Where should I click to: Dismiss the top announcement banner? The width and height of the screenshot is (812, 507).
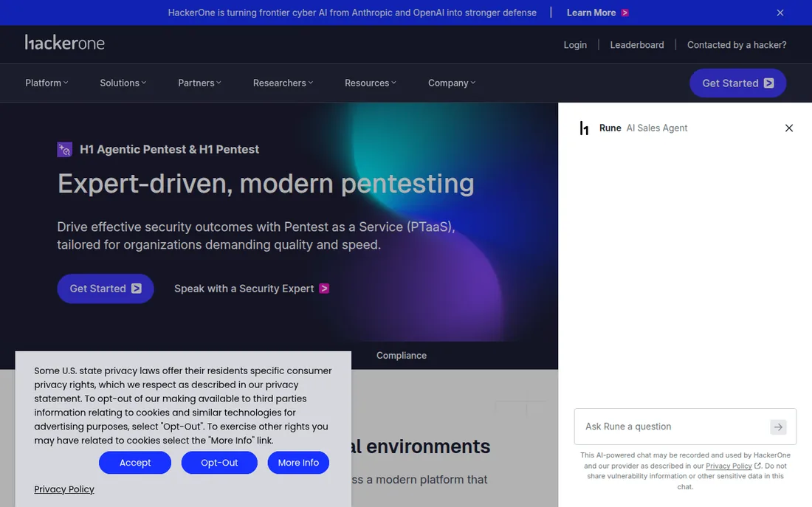[x=780, y=13]
